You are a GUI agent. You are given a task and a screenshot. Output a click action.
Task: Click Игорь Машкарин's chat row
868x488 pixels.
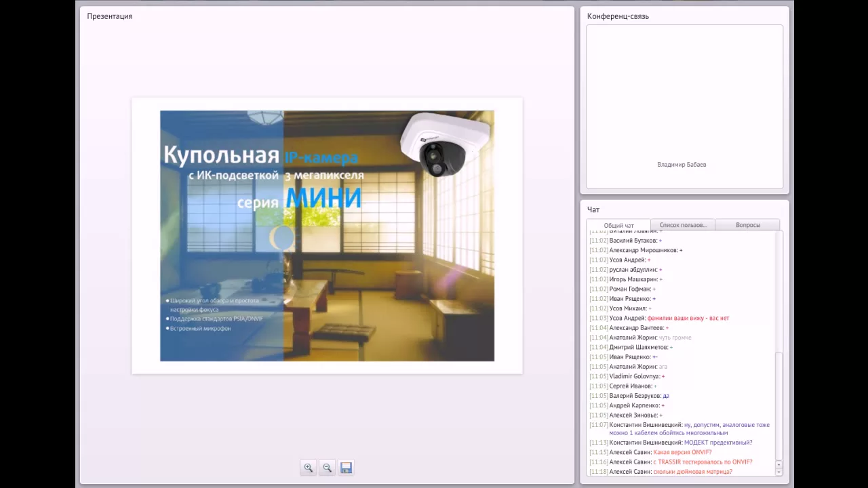click(682, 279)
